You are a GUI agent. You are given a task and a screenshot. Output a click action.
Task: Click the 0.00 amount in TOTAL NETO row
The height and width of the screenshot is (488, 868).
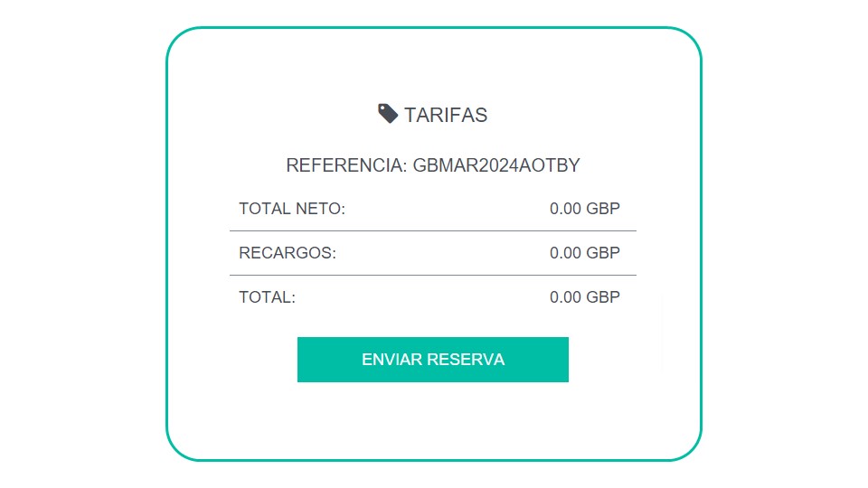click(565, 209)
